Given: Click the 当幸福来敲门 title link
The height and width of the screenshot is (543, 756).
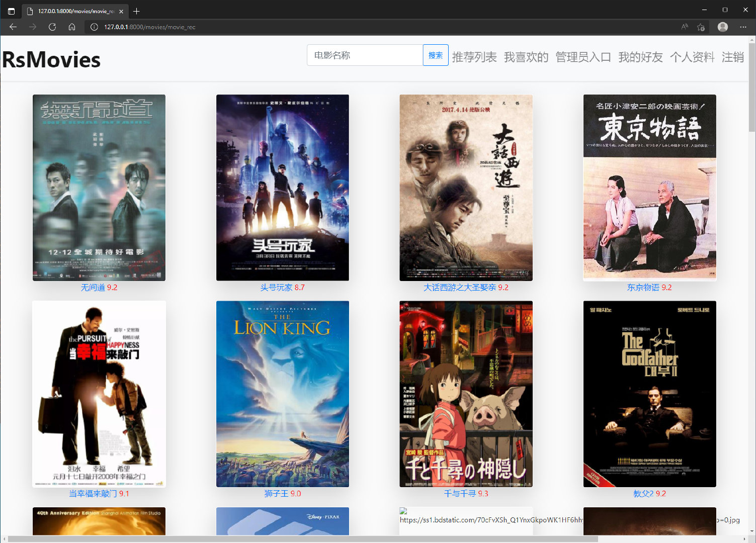Looking at the screenshot, I should point(93,494).
